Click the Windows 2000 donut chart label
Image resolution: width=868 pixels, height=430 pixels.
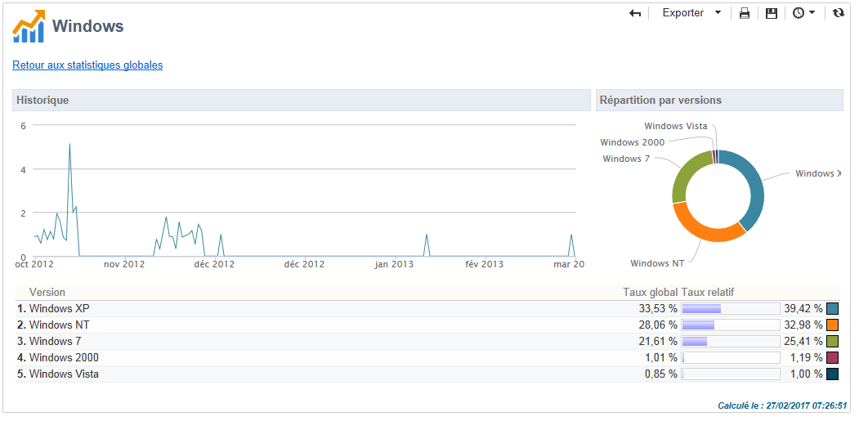click(x=632, y=142)
